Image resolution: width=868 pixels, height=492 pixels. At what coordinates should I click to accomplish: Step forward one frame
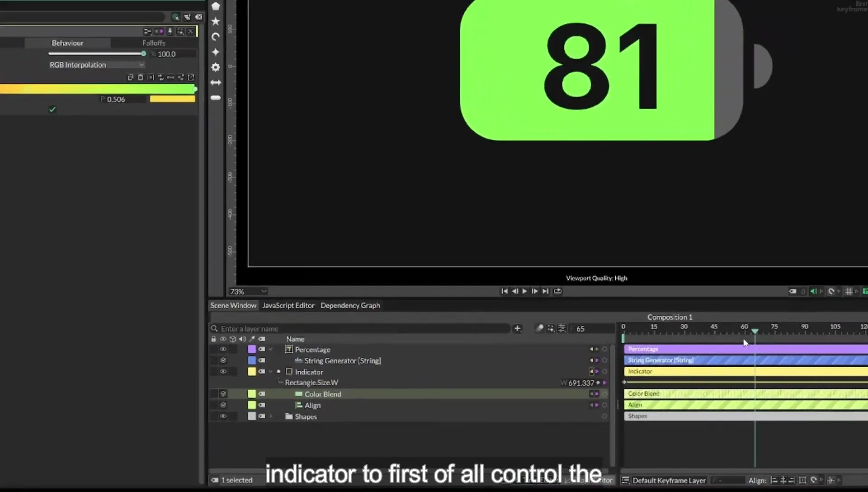point(535,291)
